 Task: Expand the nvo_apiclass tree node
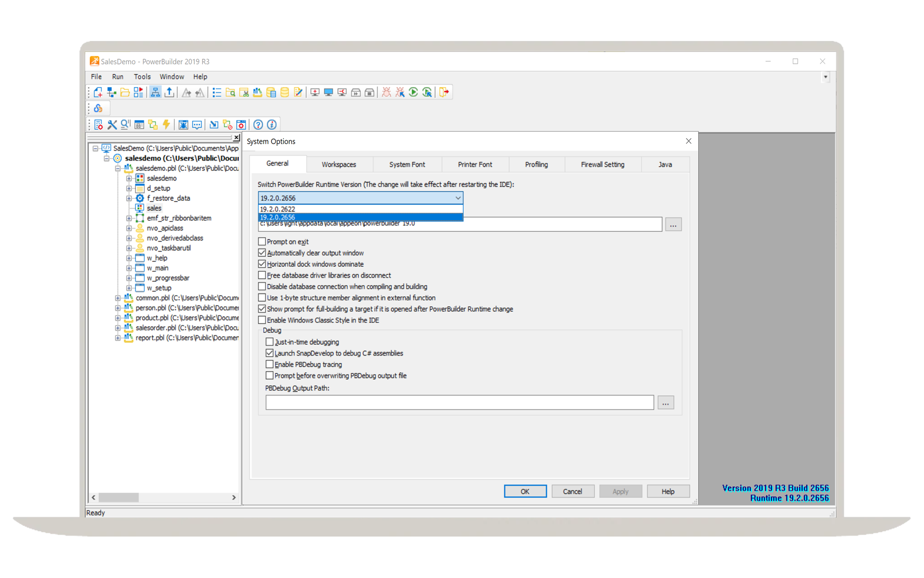pyautogui.click(x=129, y=228)
